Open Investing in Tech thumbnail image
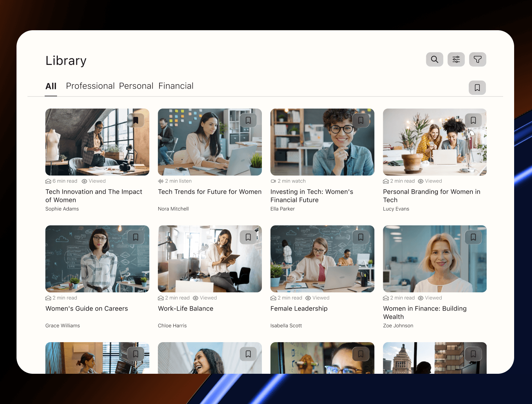Image resolution: width=532 pixels, height=404 pixels. click(x=322, y=142)
